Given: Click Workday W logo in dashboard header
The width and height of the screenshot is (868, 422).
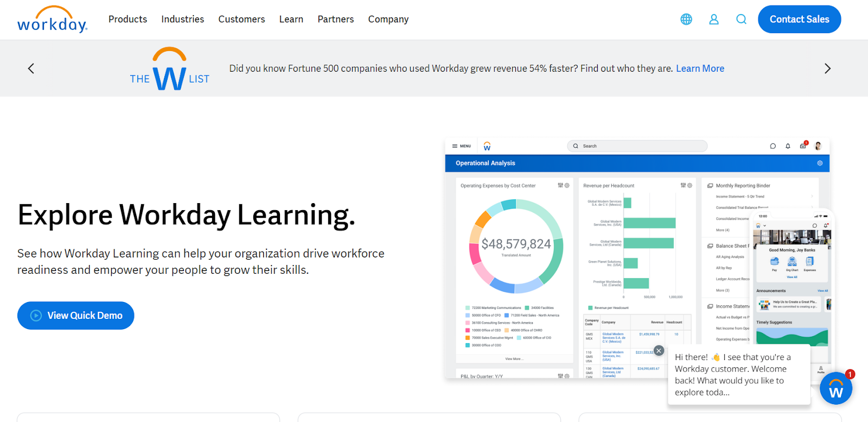Looking at the screenshot, I should pyautogui.click(x=487, y=146).
